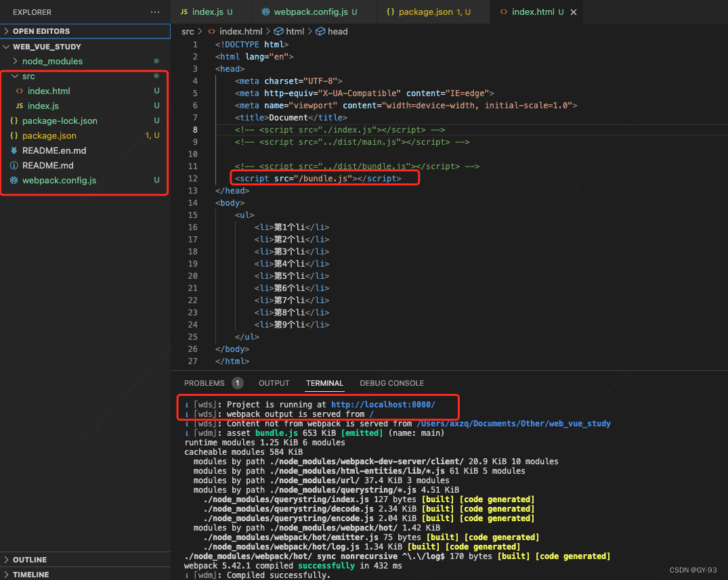
Task: Click the EXPLORER panel title
Action: (x=32, y=12)
